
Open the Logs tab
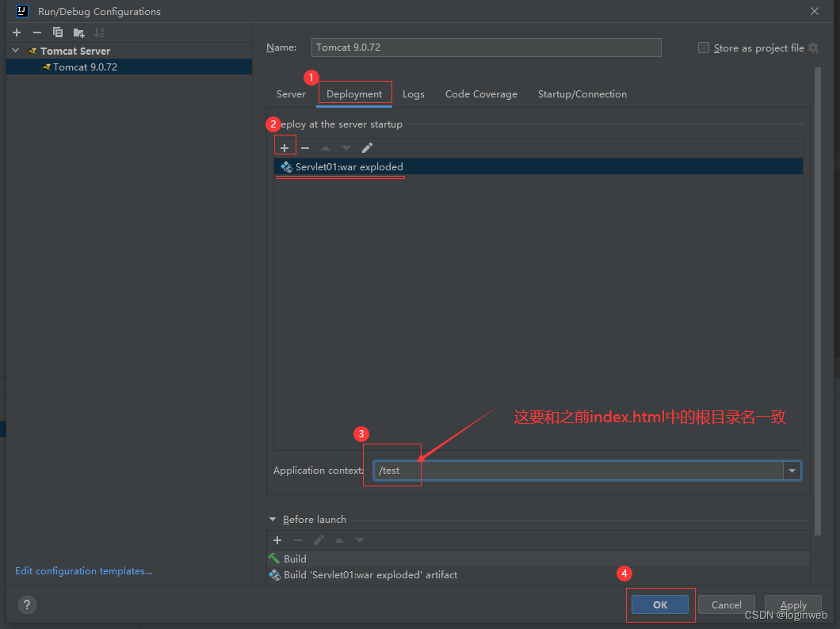413,94
